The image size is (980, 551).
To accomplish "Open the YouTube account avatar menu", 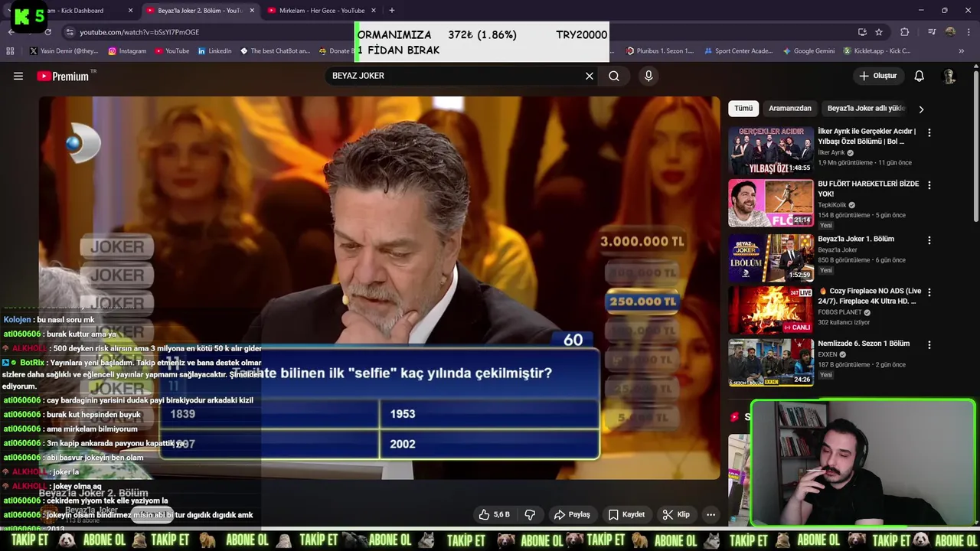I will [x=949, y=76].
